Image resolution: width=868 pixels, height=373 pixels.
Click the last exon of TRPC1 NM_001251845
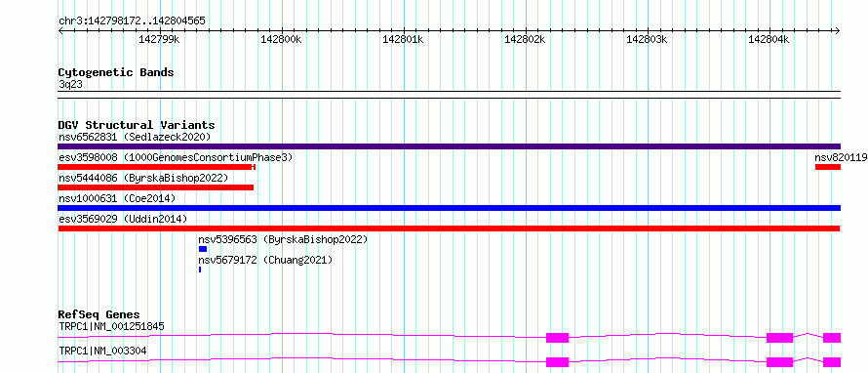point(832,338)
